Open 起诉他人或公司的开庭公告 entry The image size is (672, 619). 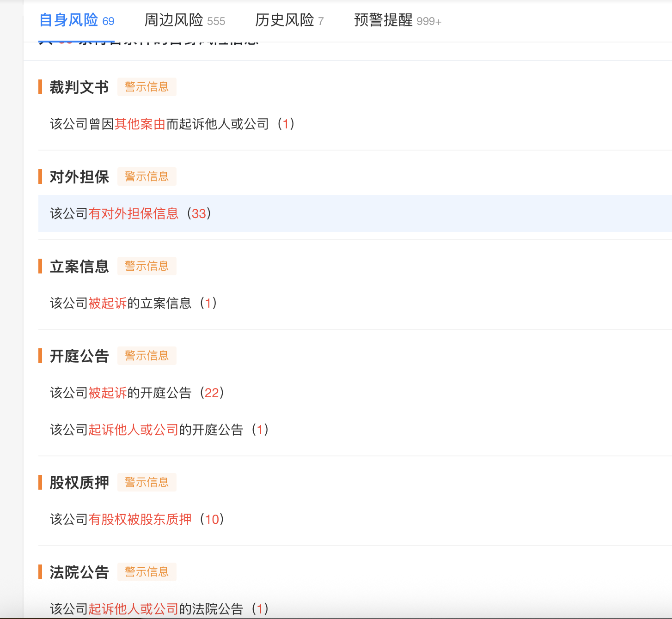click(159, 430)
